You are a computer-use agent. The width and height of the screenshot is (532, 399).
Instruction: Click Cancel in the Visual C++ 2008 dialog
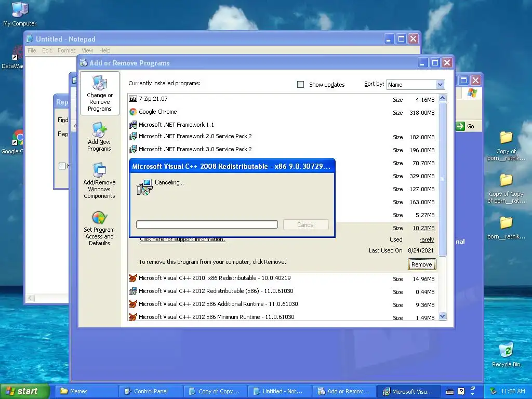[305, 224]
